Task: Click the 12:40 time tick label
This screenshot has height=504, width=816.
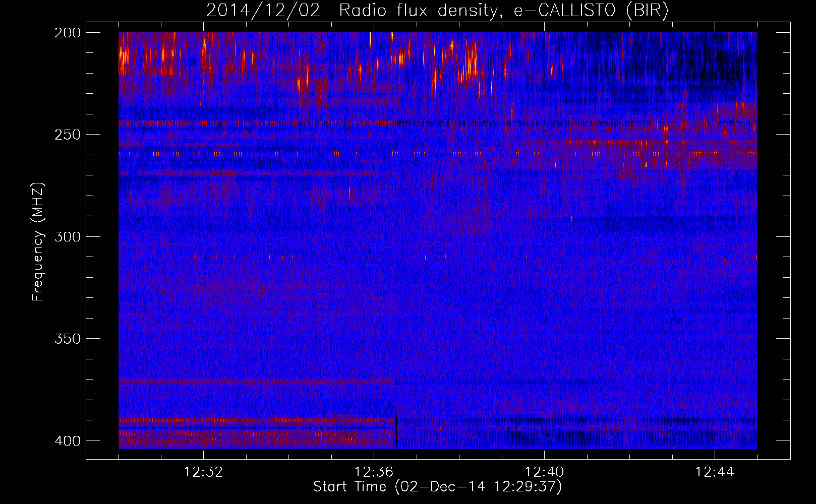Action: tap(544, 472)
